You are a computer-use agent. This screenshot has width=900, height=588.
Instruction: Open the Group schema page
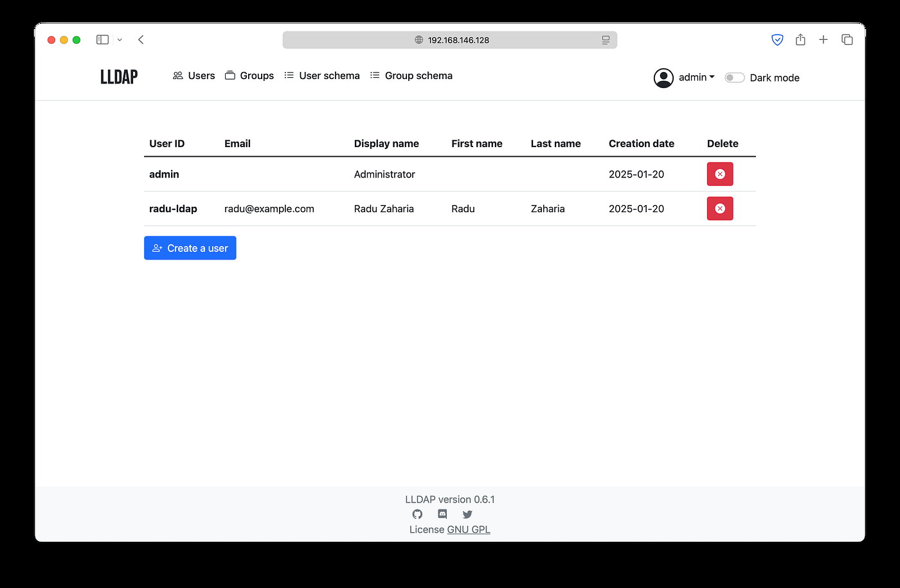click(411, 76)
